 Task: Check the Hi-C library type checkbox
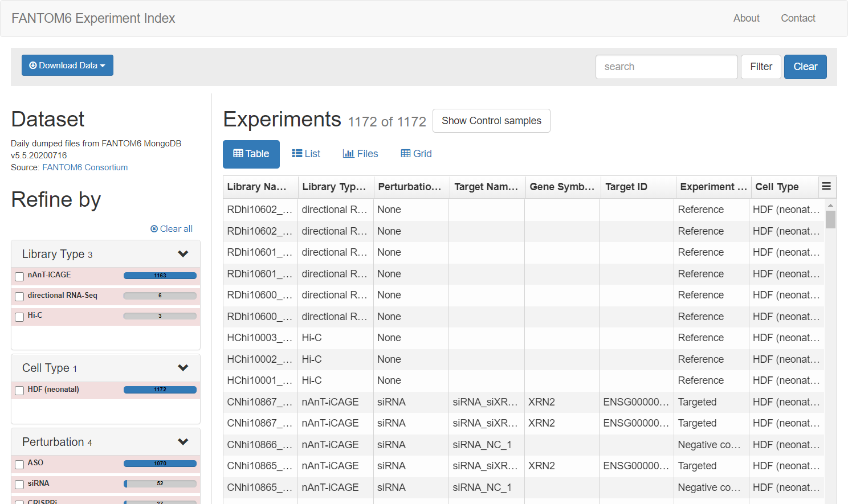coord(19,317)
